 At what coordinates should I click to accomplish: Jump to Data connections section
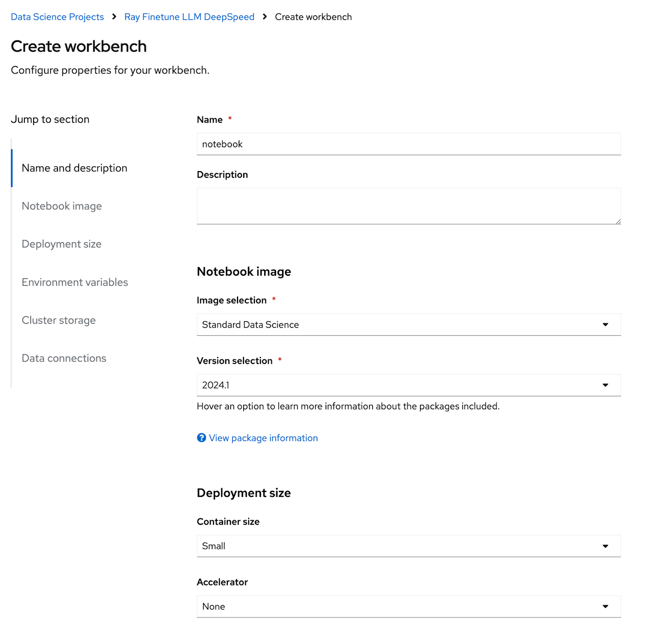point(64,358)
